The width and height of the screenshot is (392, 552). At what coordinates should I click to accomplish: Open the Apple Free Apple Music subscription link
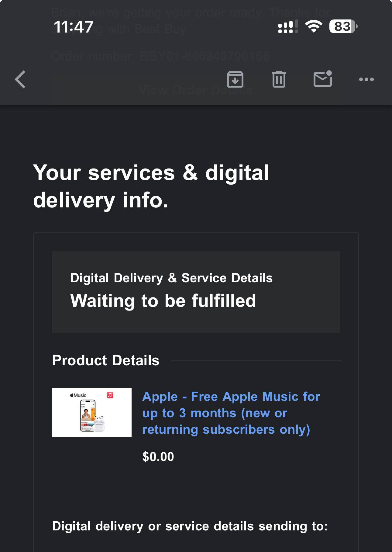point(231,413)
